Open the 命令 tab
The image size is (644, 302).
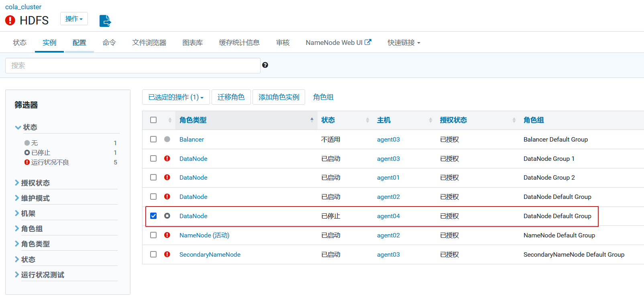109,43
